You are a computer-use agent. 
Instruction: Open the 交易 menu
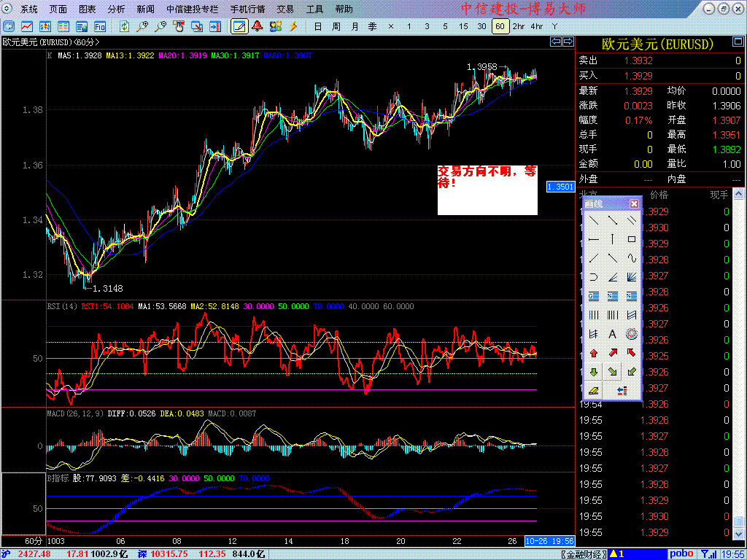click(x=285, y=9)
